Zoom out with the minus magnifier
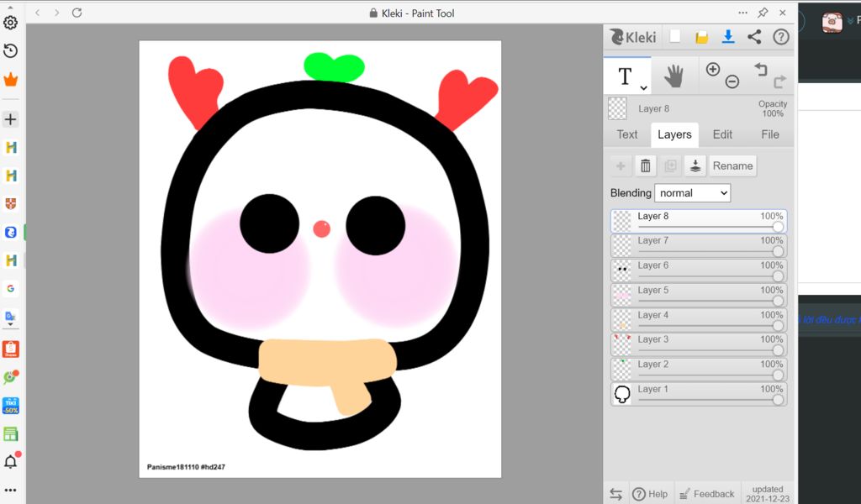The width and height of the screenshot is (861, 504). tap(732, 81)
